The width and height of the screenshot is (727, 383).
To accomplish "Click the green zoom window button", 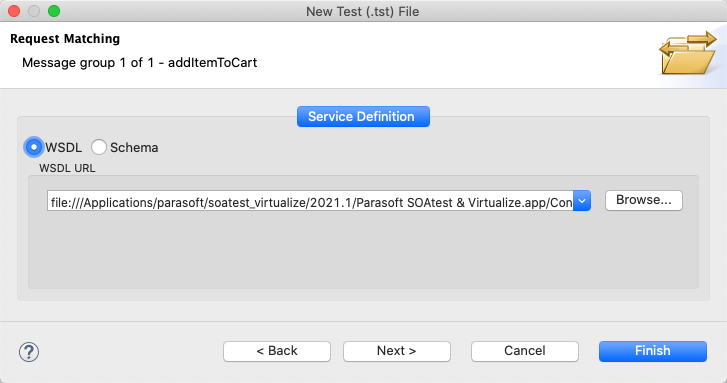I will pyautogui.click(x=54, y=11).
